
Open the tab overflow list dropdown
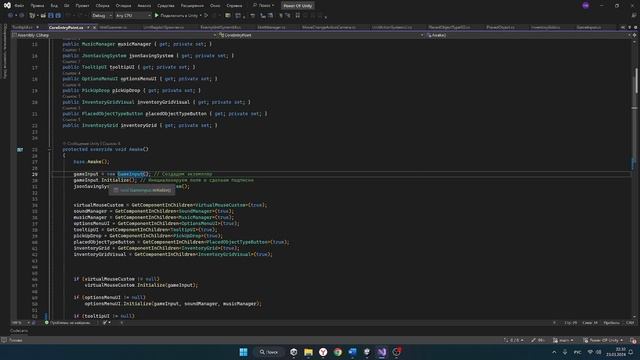629,27
